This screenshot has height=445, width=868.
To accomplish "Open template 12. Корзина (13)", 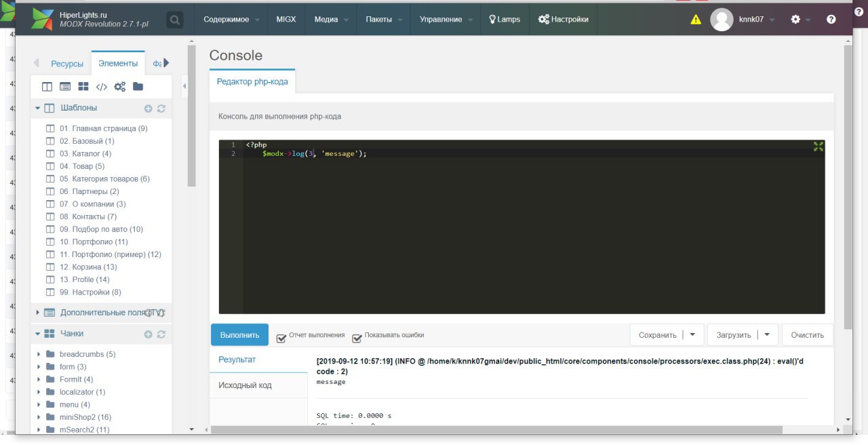I will point(88,267).
